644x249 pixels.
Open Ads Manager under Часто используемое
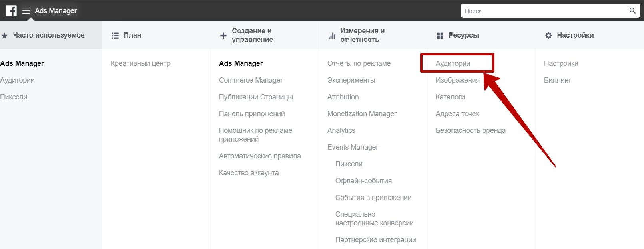pos(22,63)
